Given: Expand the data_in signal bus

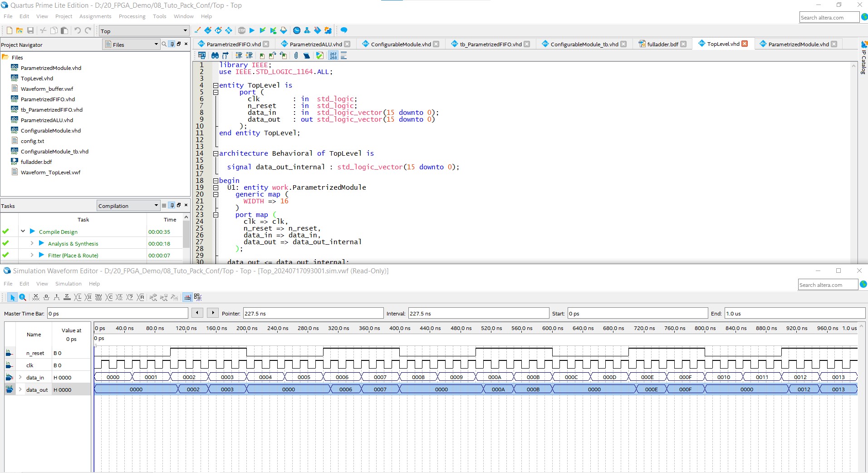Looking at the screenshot, I should tap(20, 377).
